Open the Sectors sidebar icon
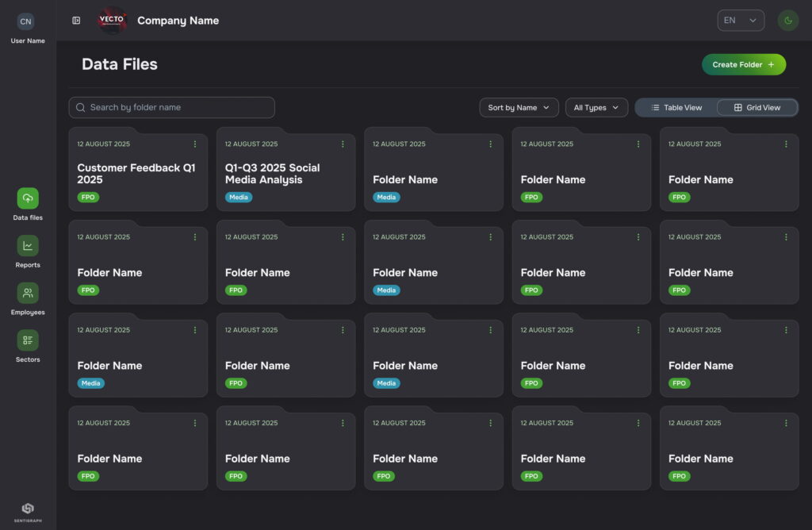Image resolution: width=812 pixels, height=530 pixels. click(28, 340)
